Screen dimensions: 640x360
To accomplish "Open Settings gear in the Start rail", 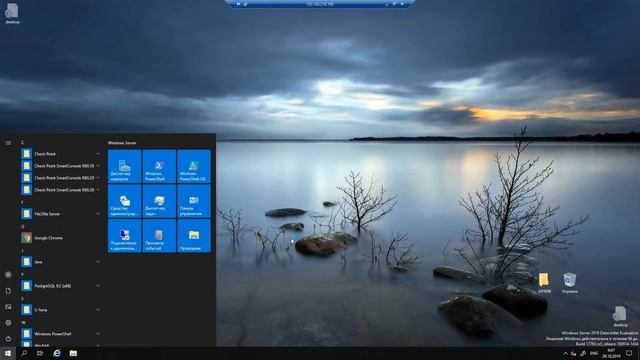I will [x=8, y=323].
